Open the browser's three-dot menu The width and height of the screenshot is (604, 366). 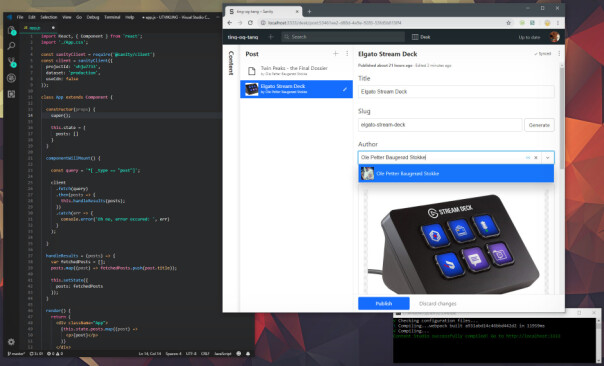click(x=557, y=23)
